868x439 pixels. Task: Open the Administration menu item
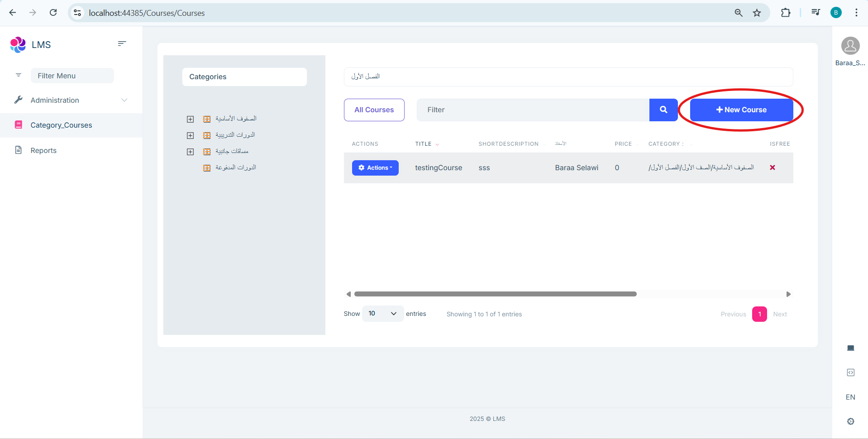71,100
